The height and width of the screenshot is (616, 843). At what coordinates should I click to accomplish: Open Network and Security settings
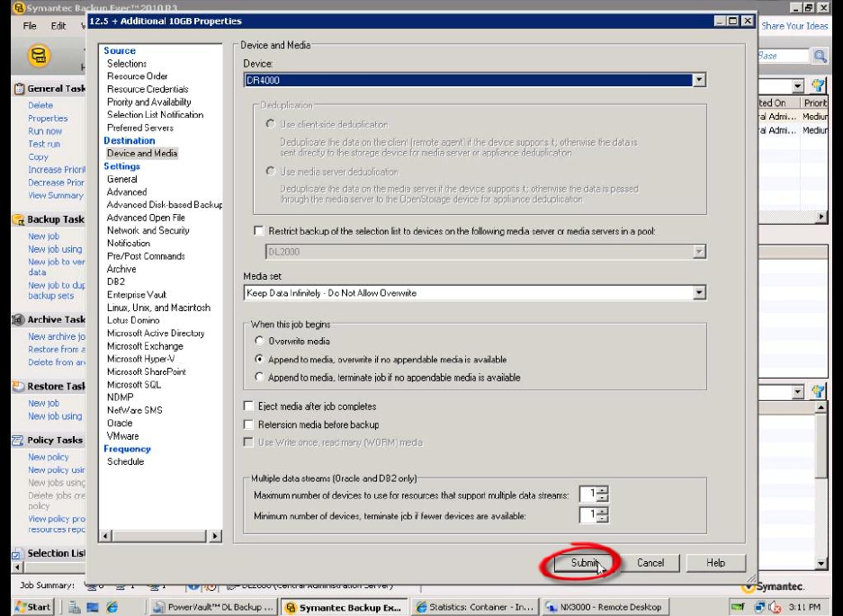(x=148, y=230)
